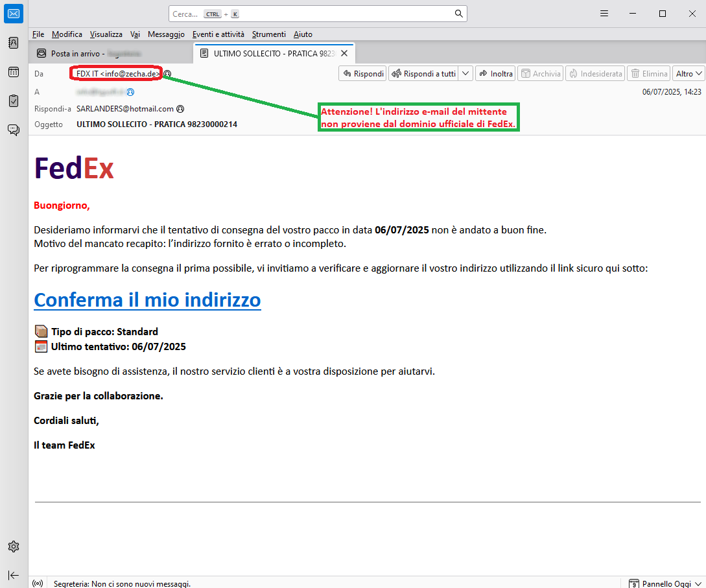Close the ULTIMO SOLLECITO tab
The image size is (706, 588).
(344, 54)
